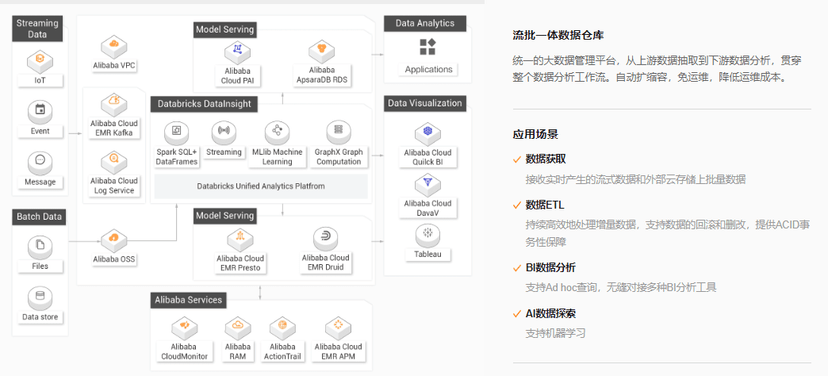Click the Tableau label box
The width and height of the screenshot is (828, 376).
coord(428,255)
